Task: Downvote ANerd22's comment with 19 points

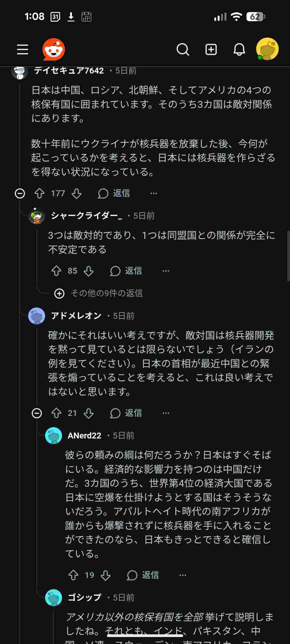Action: (106, 575)
